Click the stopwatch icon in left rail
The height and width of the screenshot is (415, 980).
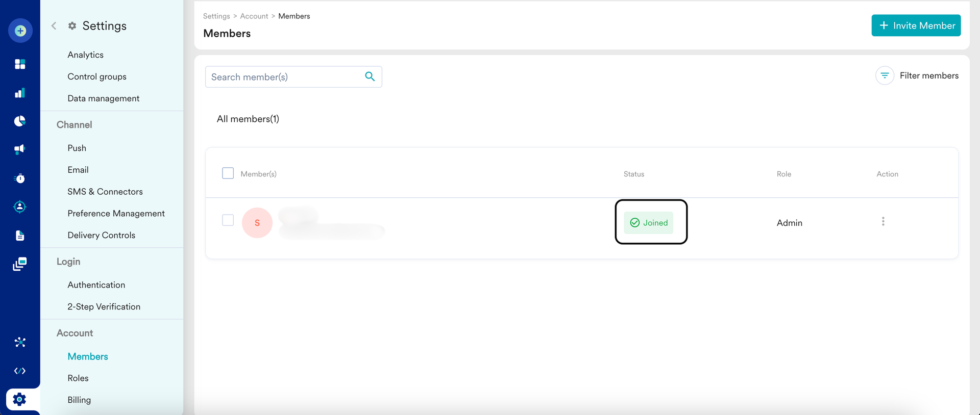click(x=20, y=178)
